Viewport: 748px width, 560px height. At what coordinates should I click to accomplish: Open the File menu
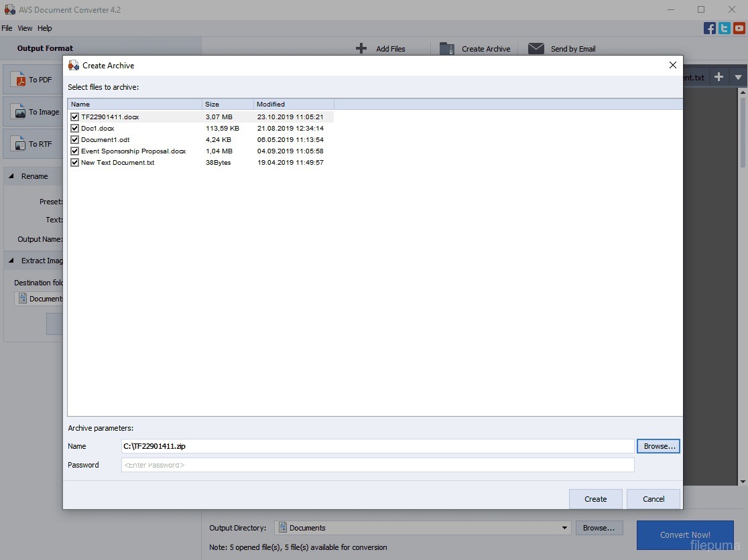[x=7, y=28]
